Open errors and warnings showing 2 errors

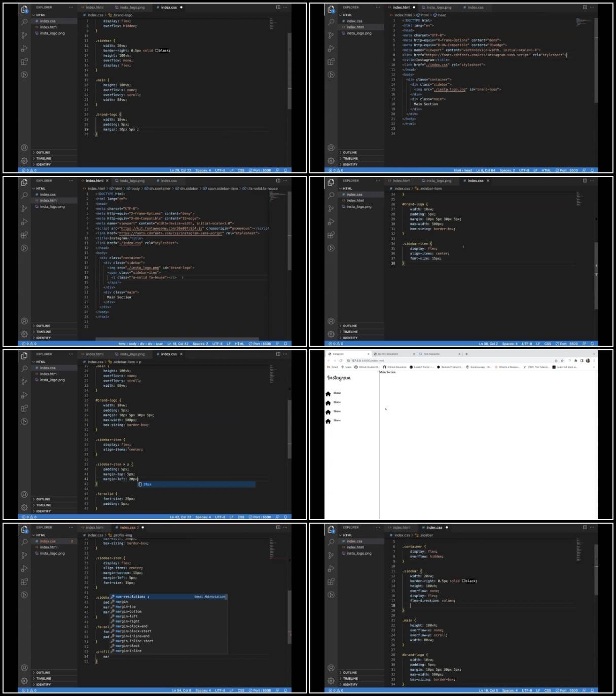point(28,690)
